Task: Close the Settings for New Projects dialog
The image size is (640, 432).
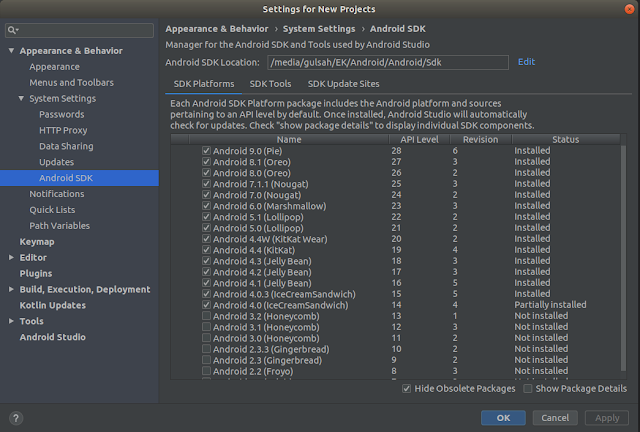Action: (x=629, y=9)
